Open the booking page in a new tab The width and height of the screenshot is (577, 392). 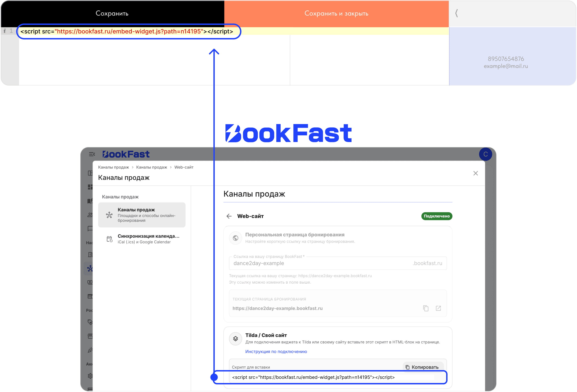438,308
